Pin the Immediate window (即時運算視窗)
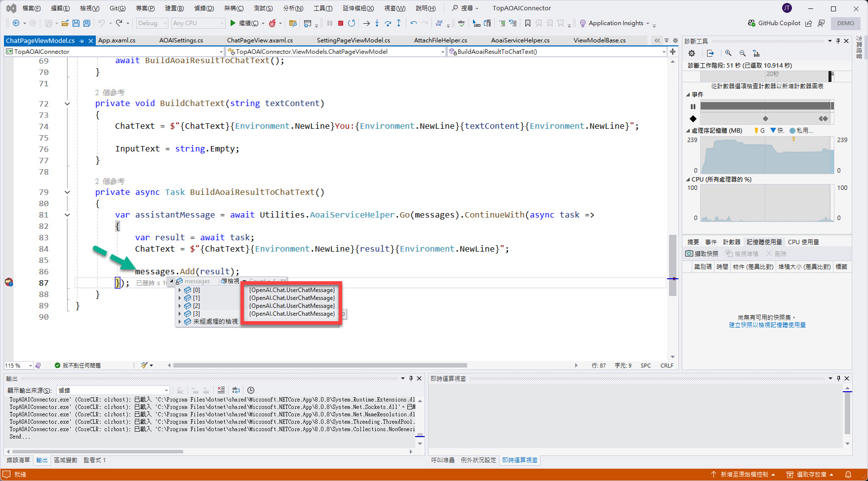 coord(838,378)
